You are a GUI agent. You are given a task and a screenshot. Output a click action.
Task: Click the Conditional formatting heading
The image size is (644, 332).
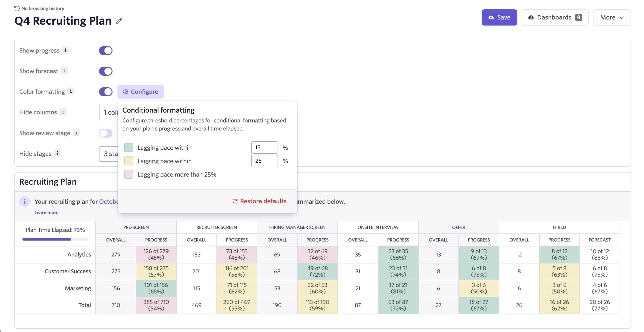tap(158, 110)
